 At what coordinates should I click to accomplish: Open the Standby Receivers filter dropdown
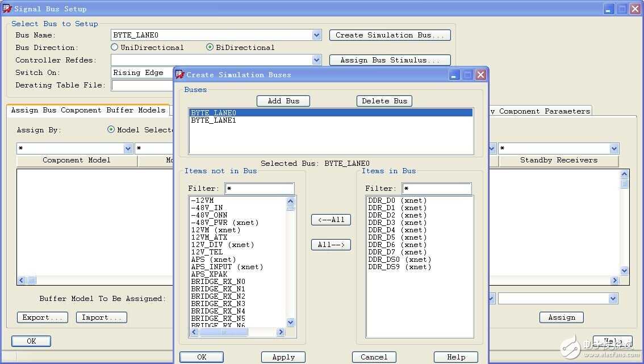[614, 148]
